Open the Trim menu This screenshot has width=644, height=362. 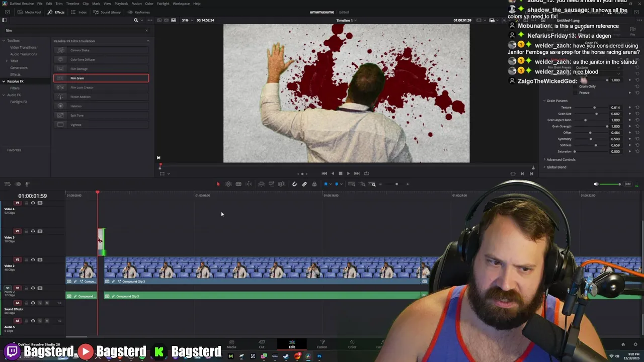(x=59, y=4)
